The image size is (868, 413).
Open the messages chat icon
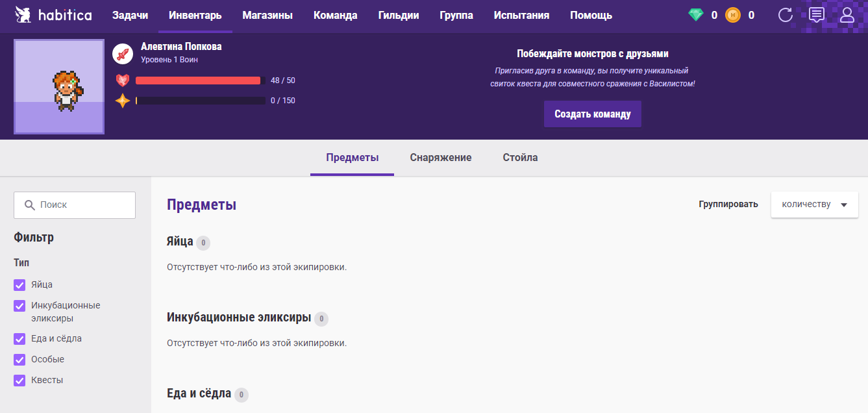pyautogui.click(x=817, y=15)
